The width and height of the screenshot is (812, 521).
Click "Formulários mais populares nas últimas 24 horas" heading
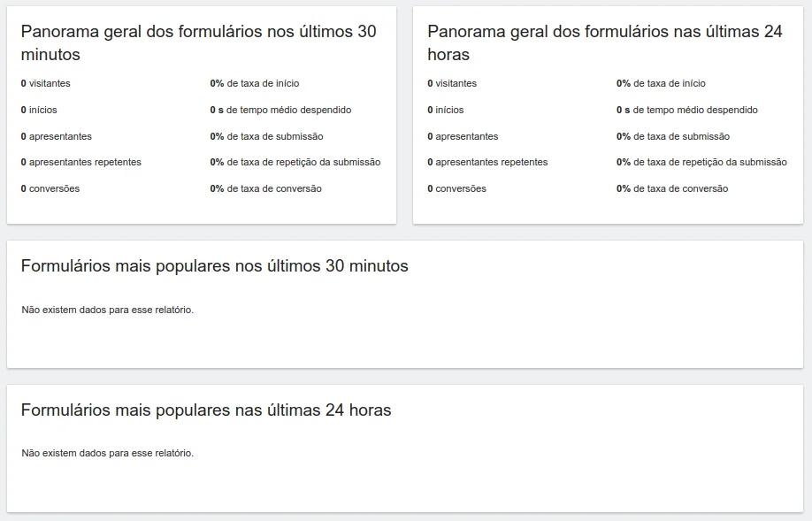[205, 410]
